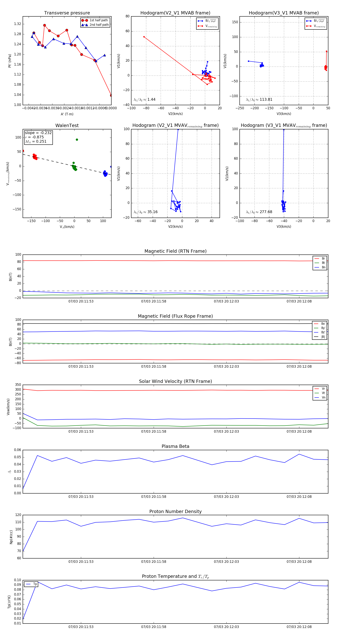Select the "Bx'" legend entry
This screenshot has height=644, width=351.
[x=320, y=324]
